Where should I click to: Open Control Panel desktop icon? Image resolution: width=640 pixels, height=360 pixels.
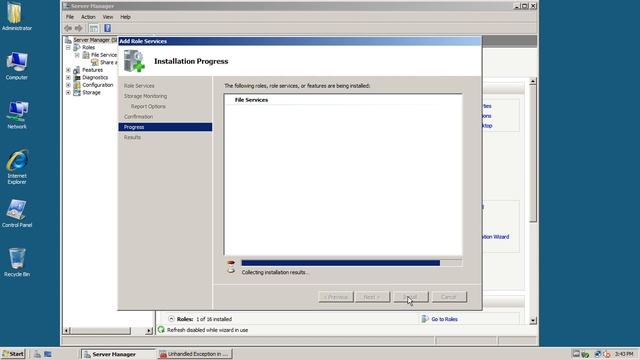17,213
